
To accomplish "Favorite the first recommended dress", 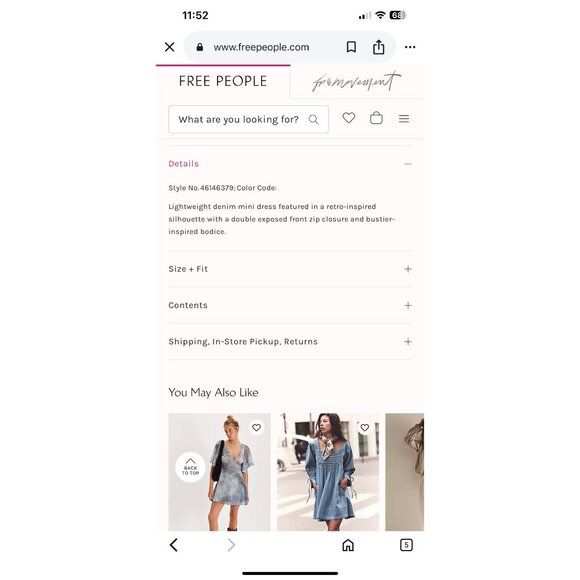I will coord(256,428).
